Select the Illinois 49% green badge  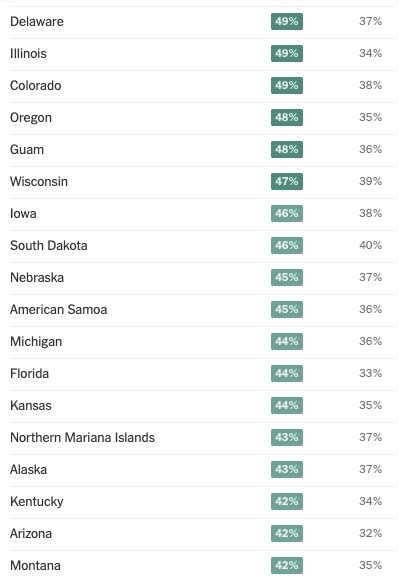(287, 53)
